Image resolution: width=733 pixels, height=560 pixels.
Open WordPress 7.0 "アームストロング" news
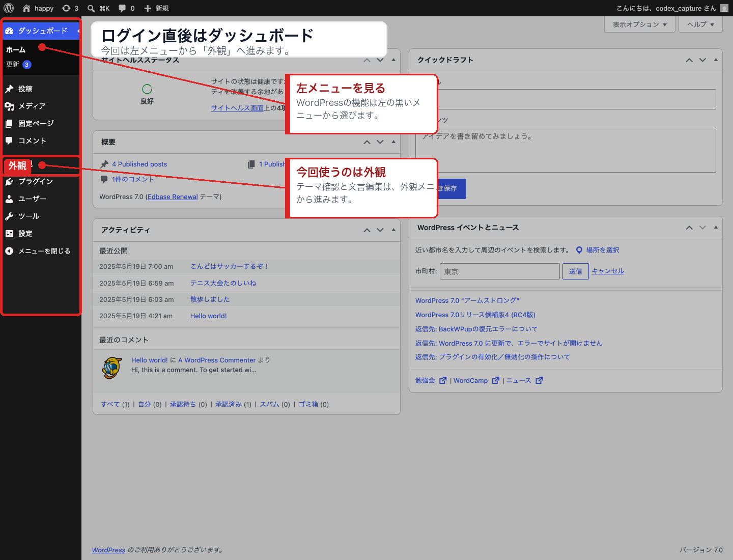[x=467, y=301]
